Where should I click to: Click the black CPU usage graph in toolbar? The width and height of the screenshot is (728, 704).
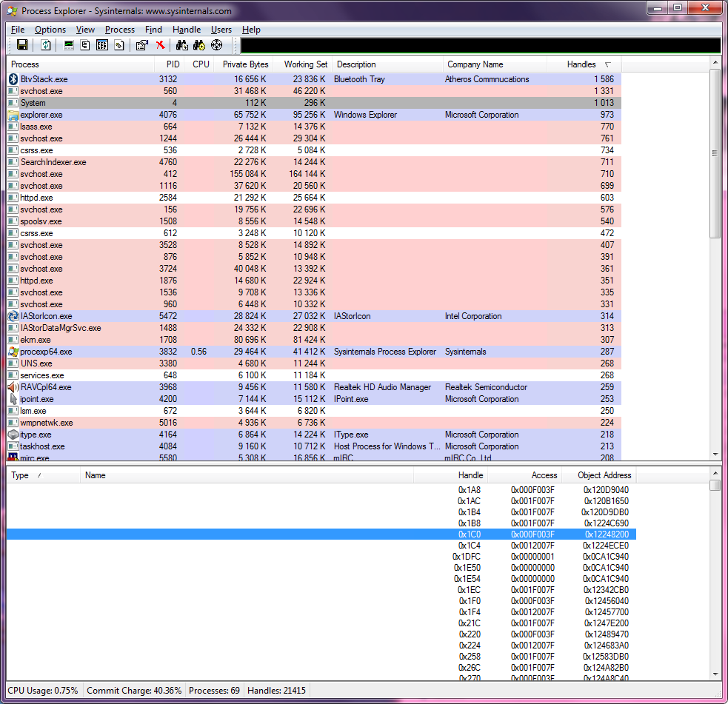[480, 45]
